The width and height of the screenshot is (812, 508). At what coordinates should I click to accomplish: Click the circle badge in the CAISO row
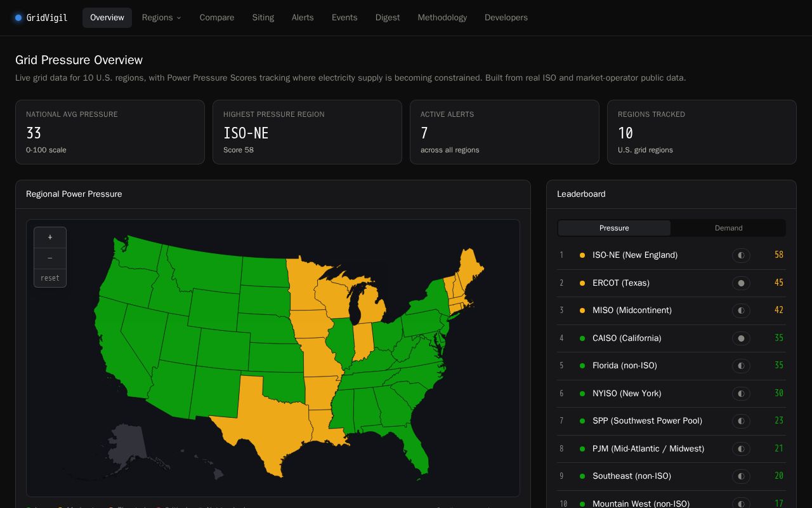(741, 338)
